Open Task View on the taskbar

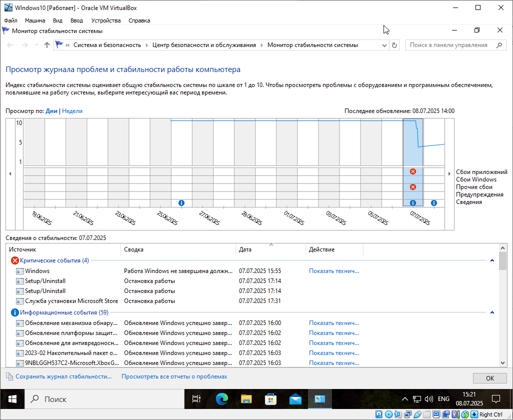(x=196, y=399)
